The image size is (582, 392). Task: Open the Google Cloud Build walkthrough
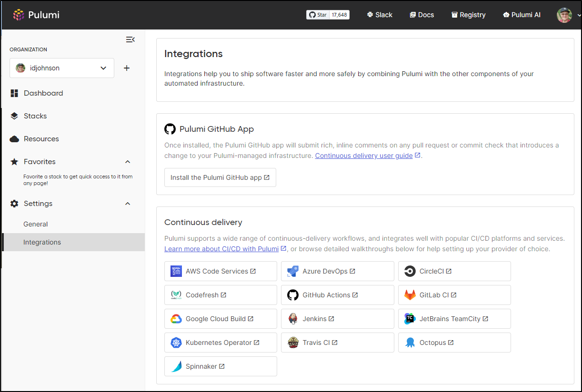221,319
